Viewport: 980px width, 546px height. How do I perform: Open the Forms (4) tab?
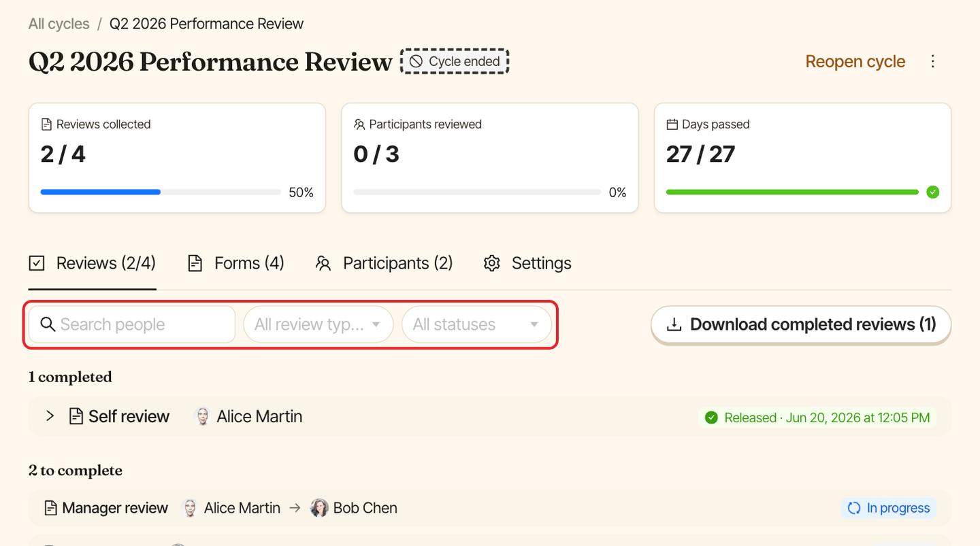[236, 263]
